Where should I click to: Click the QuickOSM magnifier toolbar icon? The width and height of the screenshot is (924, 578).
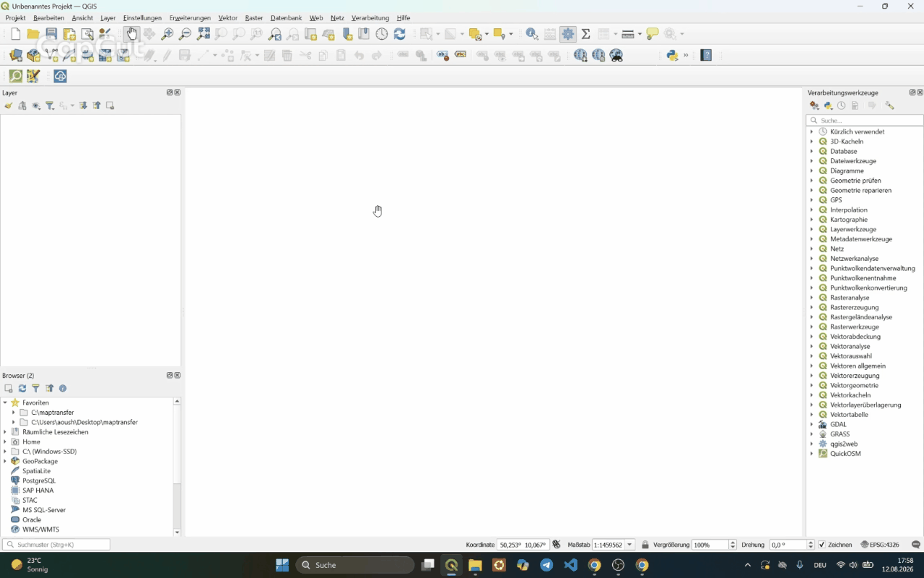click(x=16, y=76)
